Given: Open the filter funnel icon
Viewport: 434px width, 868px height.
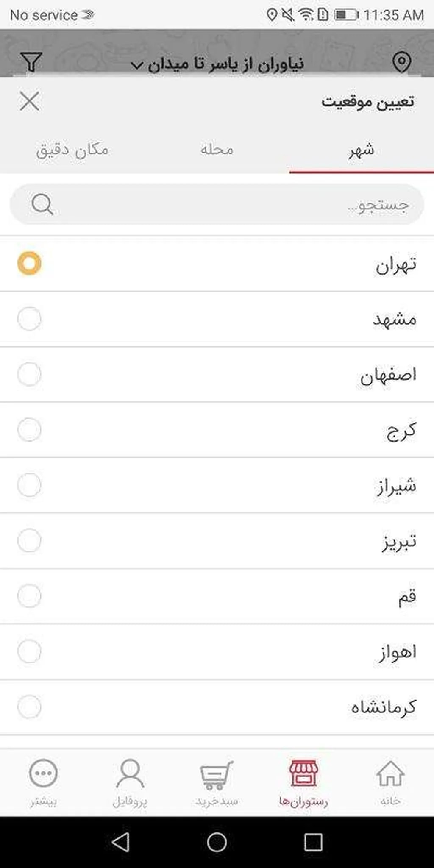Looking at the screenshot, I should pos(31,62).
